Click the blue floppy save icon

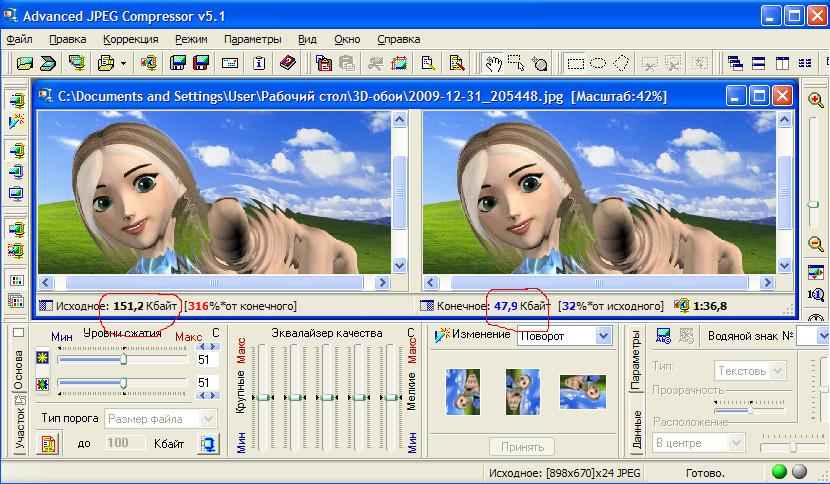pos(178,64)
